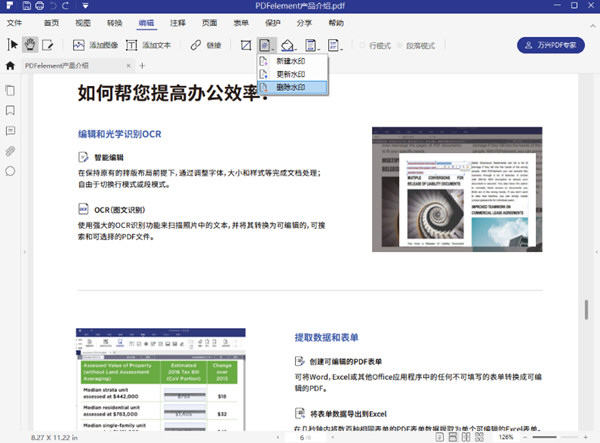600x443 pixels.
Task: Switch to the 首页 tab
Action: 51,23
